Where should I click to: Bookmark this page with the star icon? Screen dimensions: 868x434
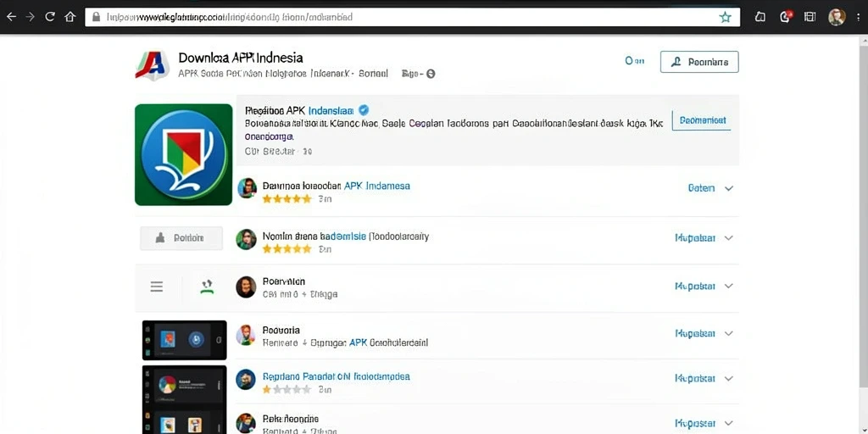click(726, 17)
